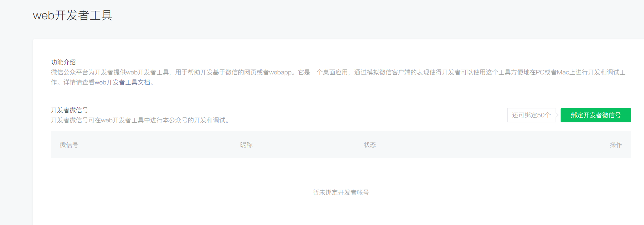Screen dimensions: 644x225
Task: Click the web开发者工具 page title
Action: (73, 15)
